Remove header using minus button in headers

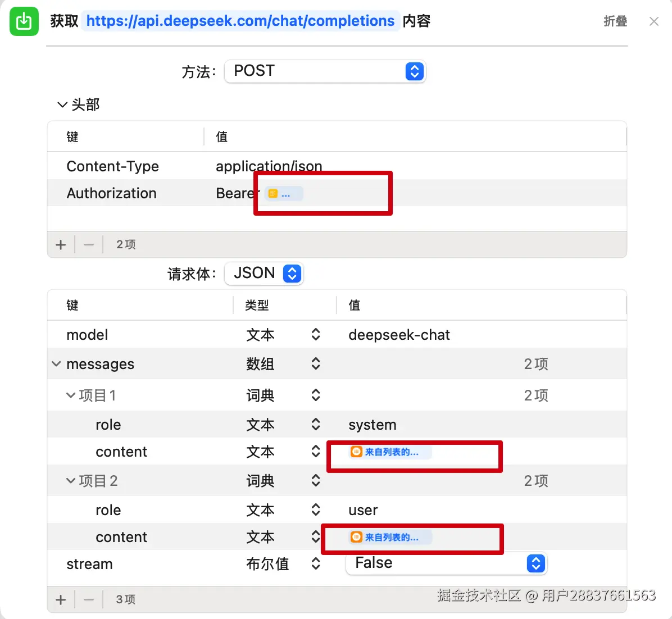pos(89,244)
